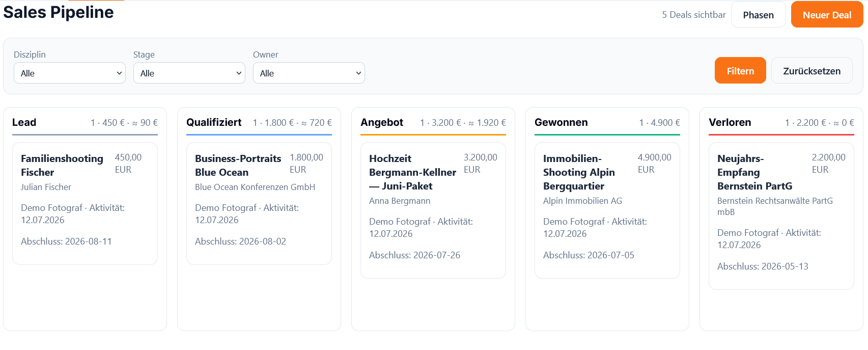Click amount 3.200,00 EUR
868x350 pixels.
click(x=481, y=164)
